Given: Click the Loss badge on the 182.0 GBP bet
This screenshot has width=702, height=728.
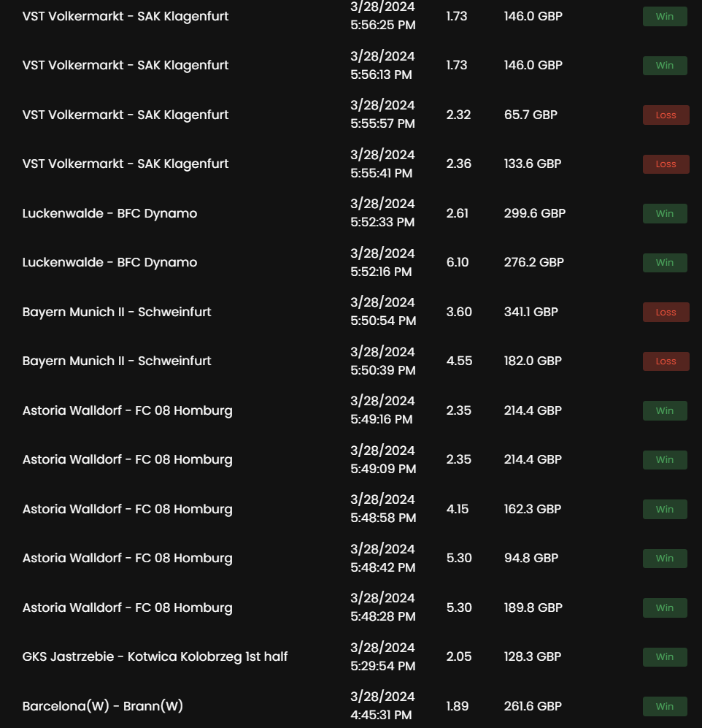Looking at the screenshot, I should (x=666, y=361).
